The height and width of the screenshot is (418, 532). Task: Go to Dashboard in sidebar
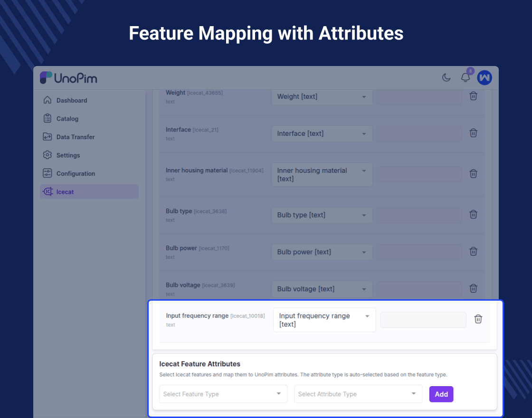coord(71,100)
